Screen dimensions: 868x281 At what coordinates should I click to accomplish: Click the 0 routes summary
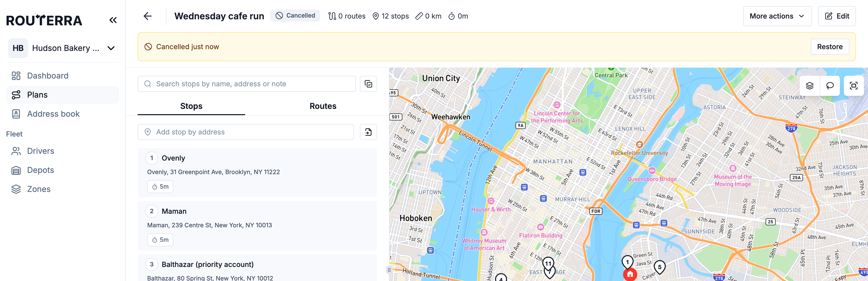[x=347, y=16]
